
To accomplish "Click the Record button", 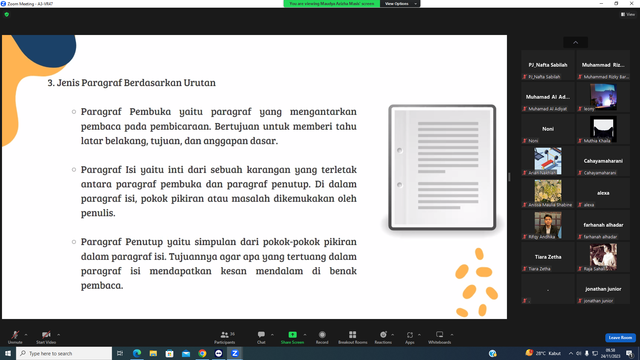I will point(322,337).
